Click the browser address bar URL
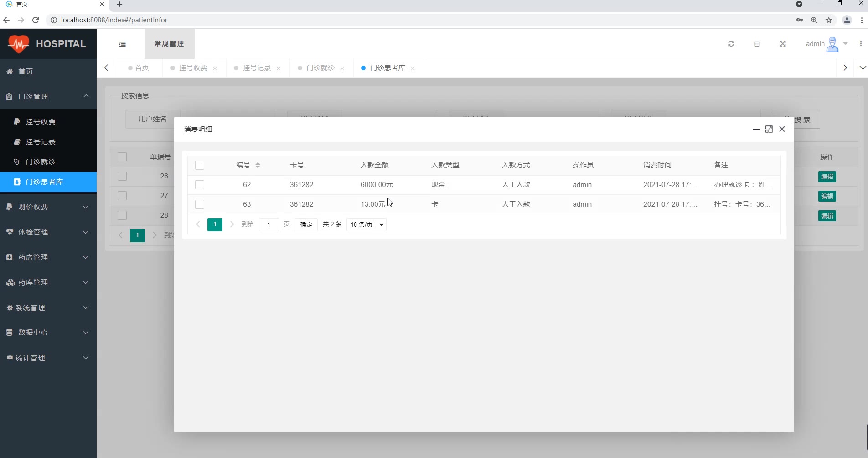 tap(114, 20)
